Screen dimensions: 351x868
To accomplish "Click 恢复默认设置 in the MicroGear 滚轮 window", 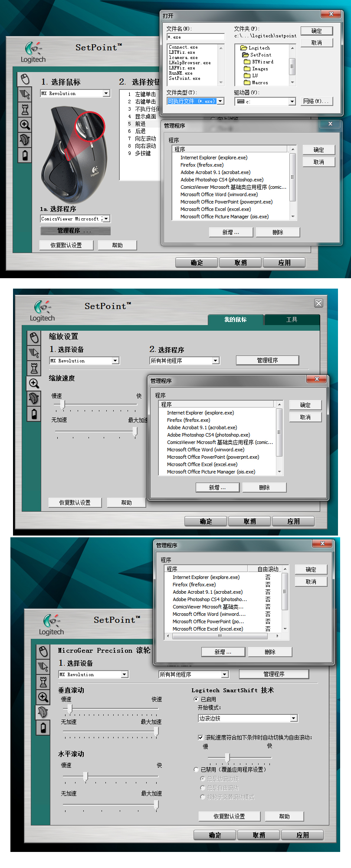I will point(230,816).
